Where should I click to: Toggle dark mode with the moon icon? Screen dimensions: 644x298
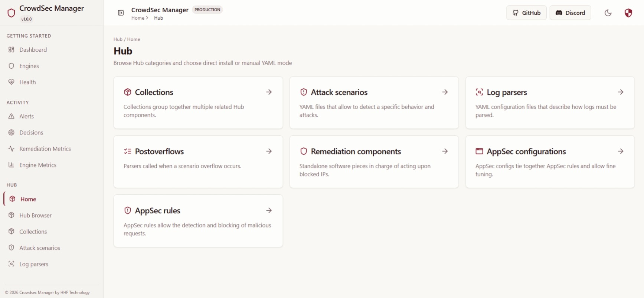coord(608,13)
